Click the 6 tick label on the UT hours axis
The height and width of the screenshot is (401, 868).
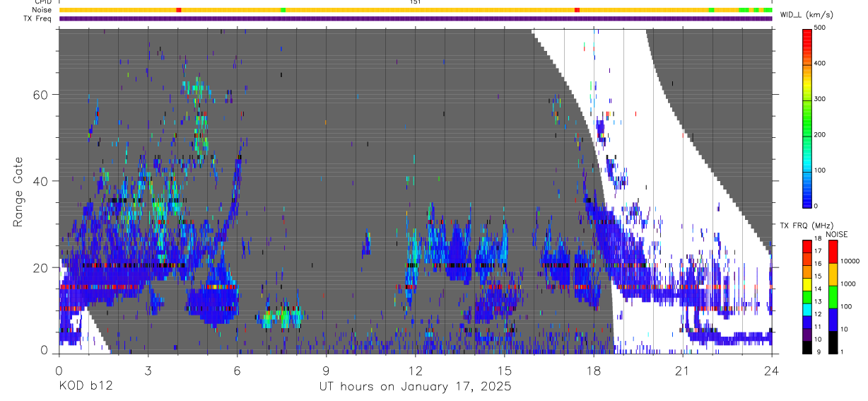pos(237,370)
